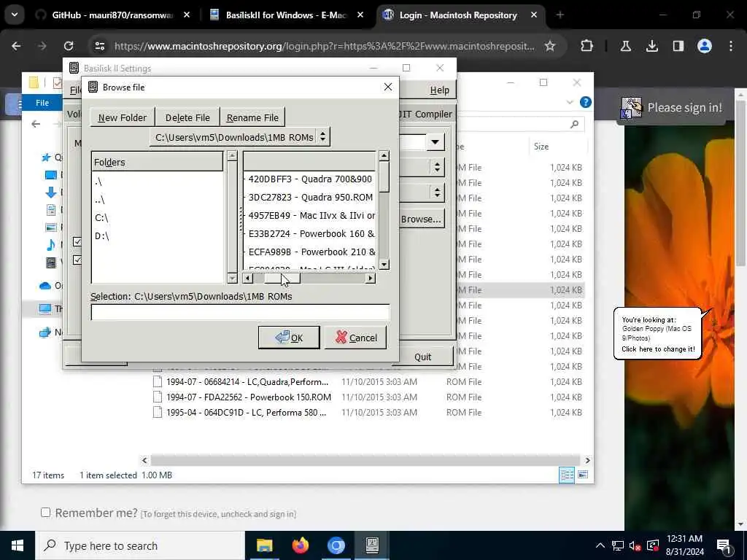747x560 pixels.
Task: Open Help menu in Basilisk II Settings
Action: (439, 90)
